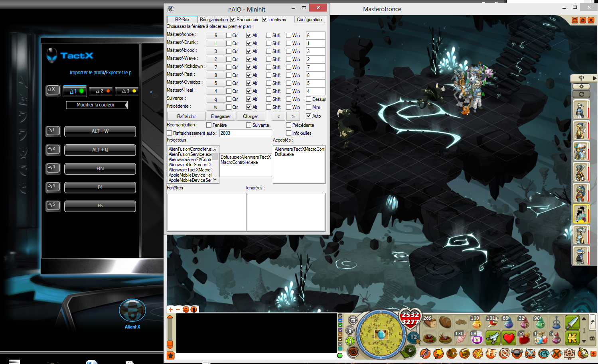Click the Rafraichissement auto value field 2803
The image size is (598, 364).
[246, 133]
